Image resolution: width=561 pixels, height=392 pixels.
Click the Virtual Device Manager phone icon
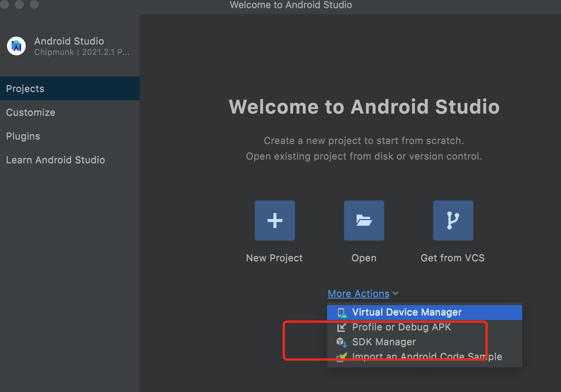tap(342, 313)
